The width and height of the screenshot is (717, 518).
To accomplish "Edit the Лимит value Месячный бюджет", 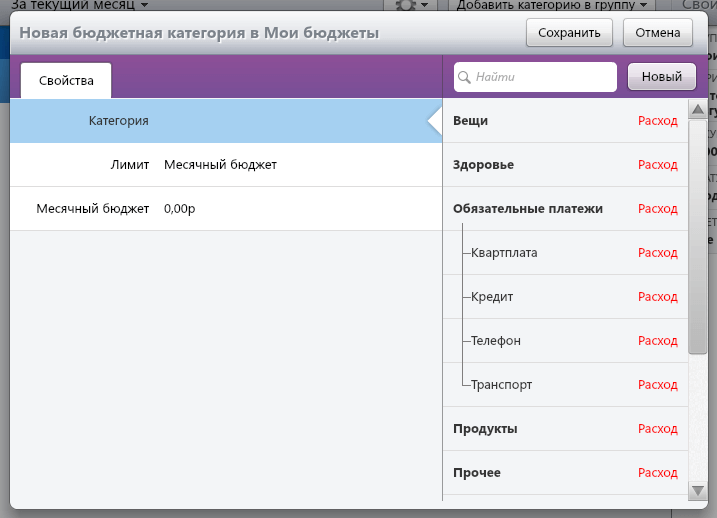I will (220, 165).
